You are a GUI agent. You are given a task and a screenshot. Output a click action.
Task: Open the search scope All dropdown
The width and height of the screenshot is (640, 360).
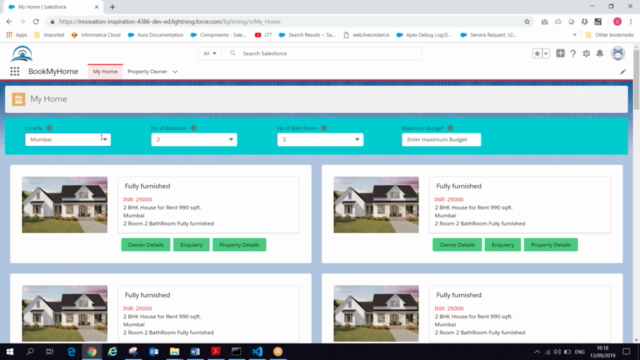point(210,53)
